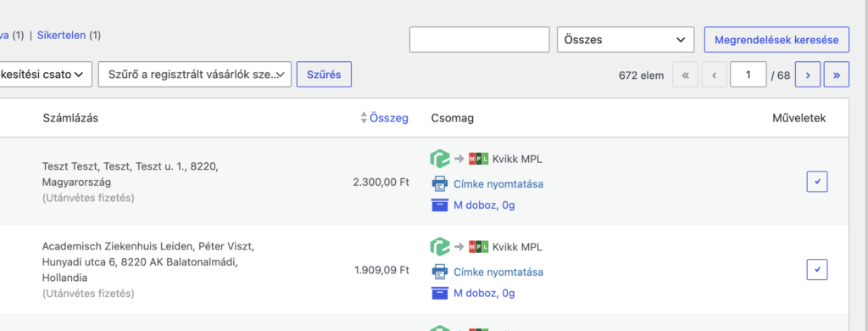Click the Csomag column header
This screenshot has width=868, height=331.
[x=453, y=118]
